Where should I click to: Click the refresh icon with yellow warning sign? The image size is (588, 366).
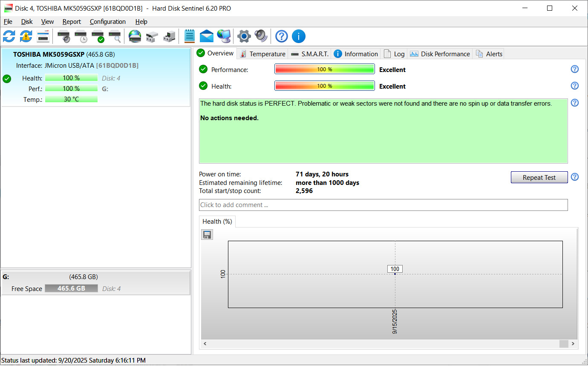click(x=26, y=36)
